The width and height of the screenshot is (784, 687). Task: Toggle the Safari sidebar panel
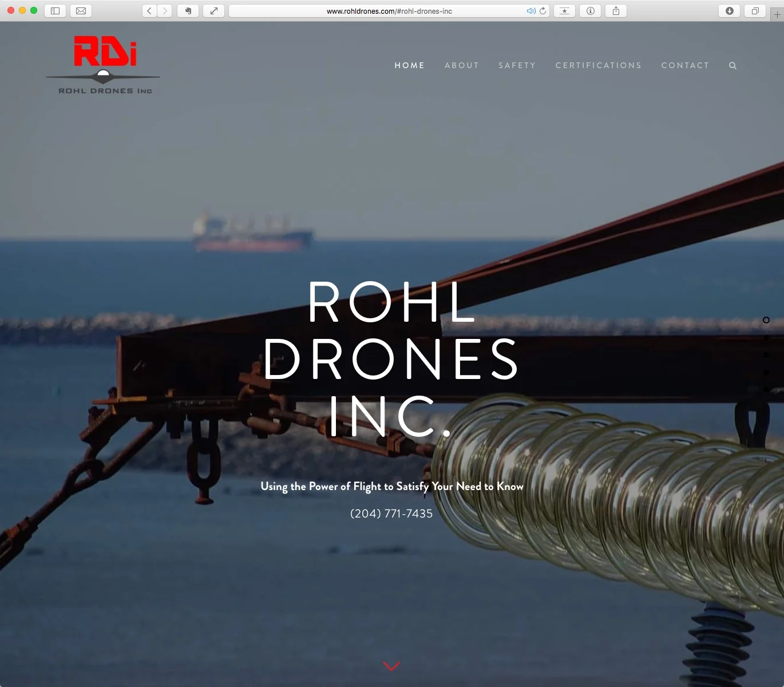(56, 11)
